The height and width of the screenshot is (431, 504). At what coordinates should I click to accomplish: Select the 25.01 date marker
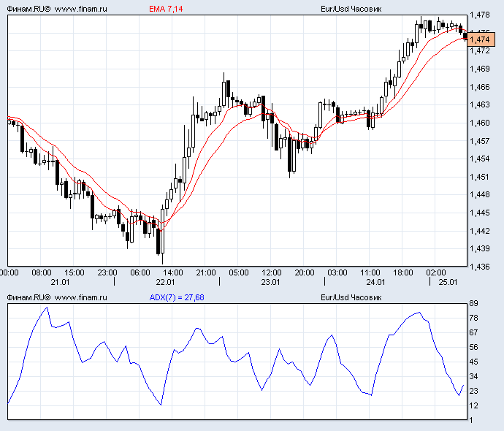[447, 282]
